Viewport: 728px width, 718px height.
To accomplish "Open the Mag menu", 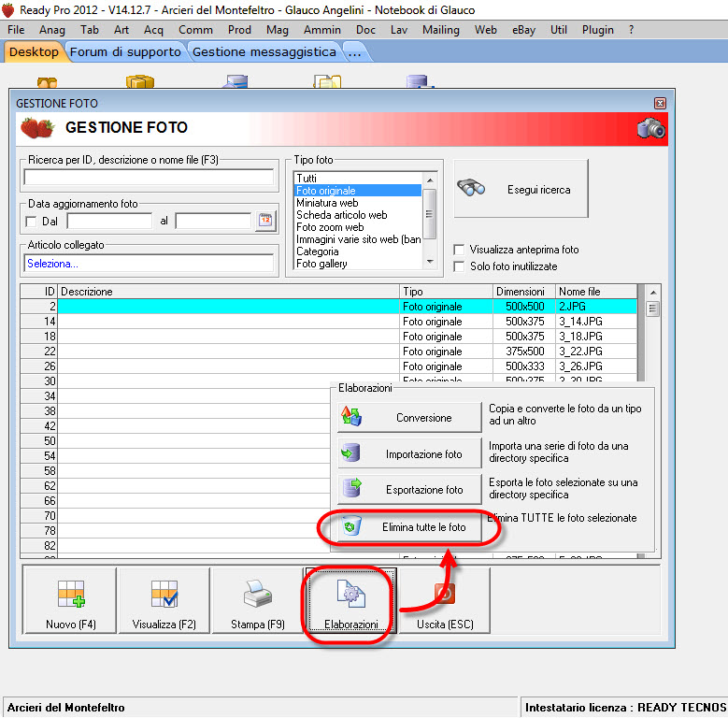I will [278, 30].
